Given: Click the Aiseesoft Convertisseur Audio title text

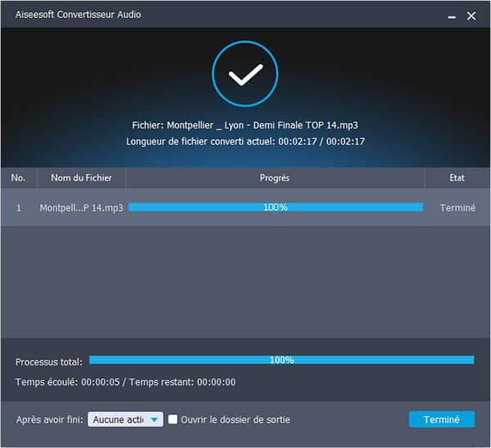Looking at the screenshot, I should [x=78, y=15].
